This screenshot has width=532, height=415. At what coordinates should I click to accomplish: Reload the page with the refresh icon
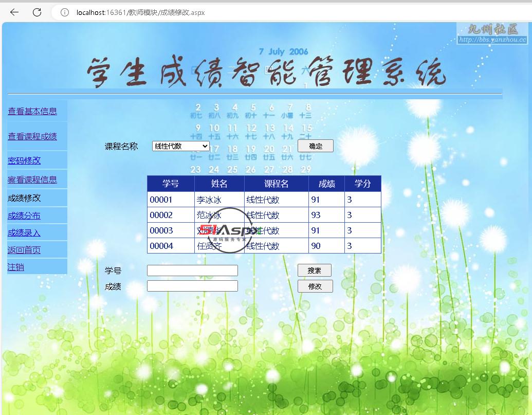tap(37, 12)
